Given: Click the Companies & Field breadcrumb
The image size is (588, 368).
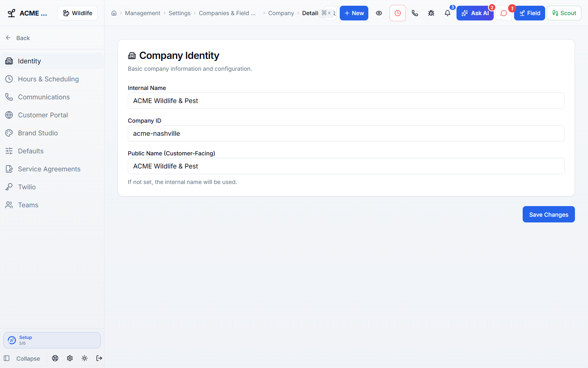Looking at the screenshot, I should 227,13.
